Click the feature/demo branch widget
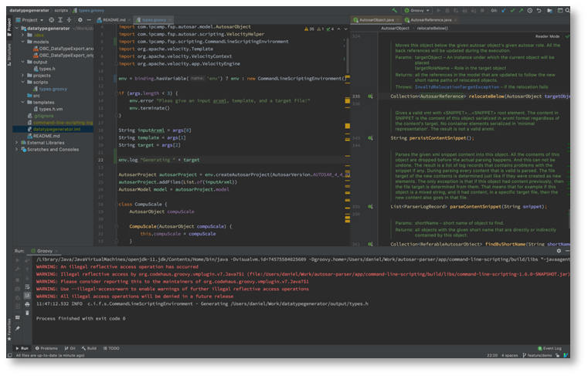The height and width of the screenshot is (376, 588). 537,356
